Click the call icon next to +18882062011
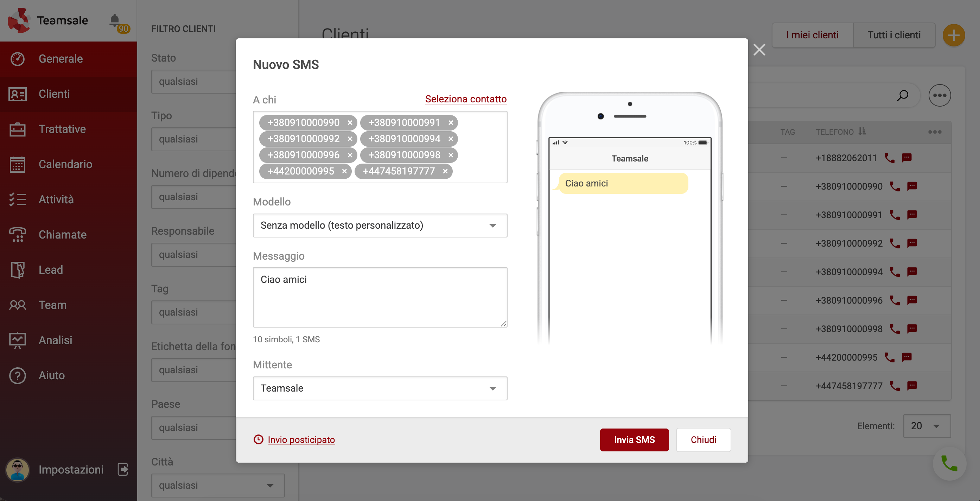The height and width of the screenshot is (501, 980). pyautogui.click(x=890, y=158)
